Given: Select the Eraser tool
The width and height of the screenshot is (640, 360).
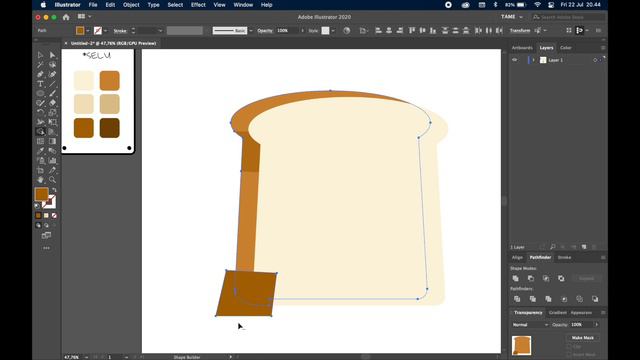Looking at the screenshot, I should (x=52, y=103).
